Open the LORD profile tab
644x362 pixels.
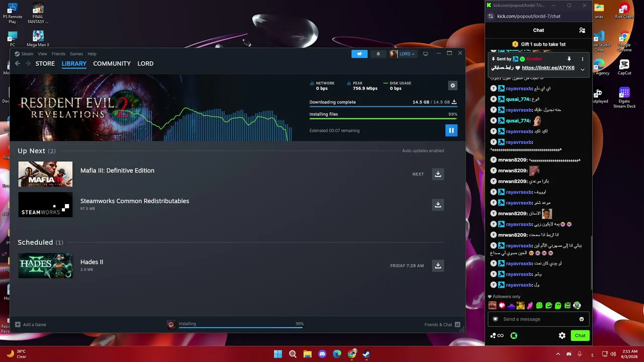(x=145, y=63)
